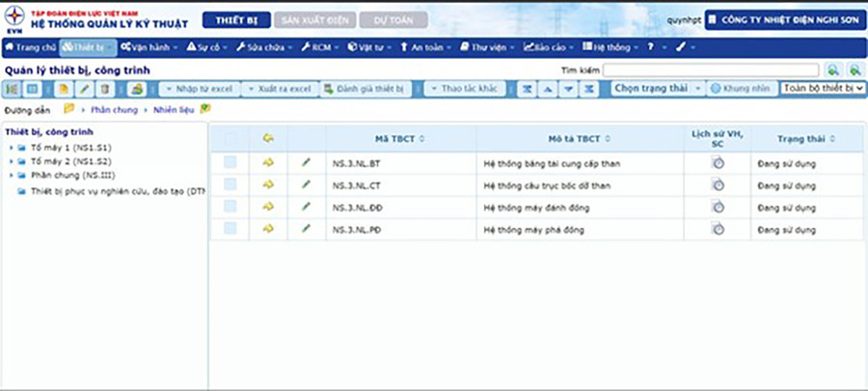Screen dimensions: 868x391
Task: Click the printer icon in toolbar
Action: coord(137,89)
